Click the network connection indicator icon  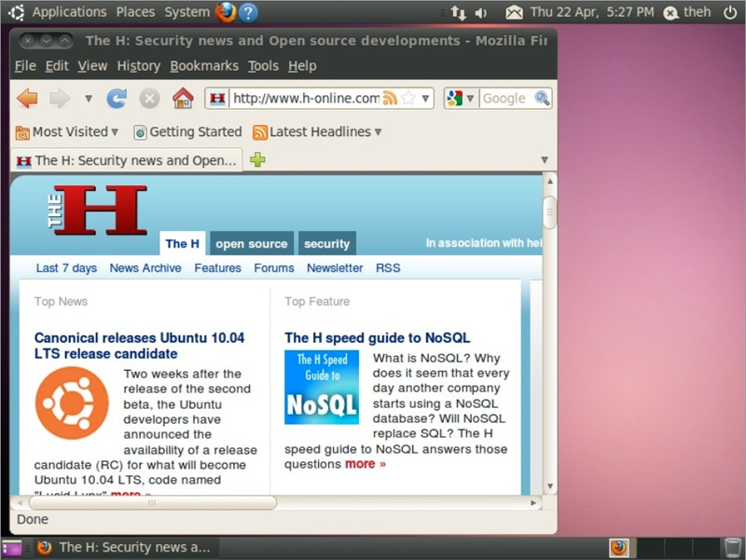click(458, 13)
